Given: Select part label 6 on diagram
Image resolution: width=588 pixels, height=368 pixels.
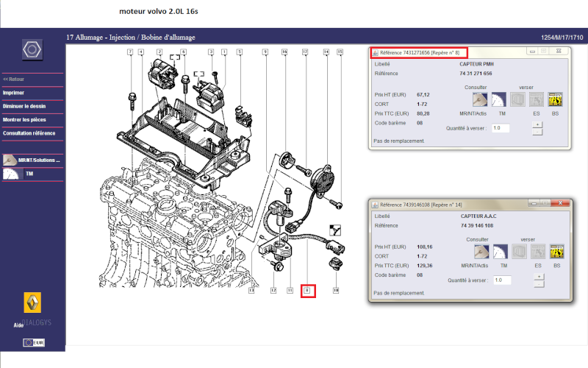Looking at the screenshot, I should [x=183, y=52].
